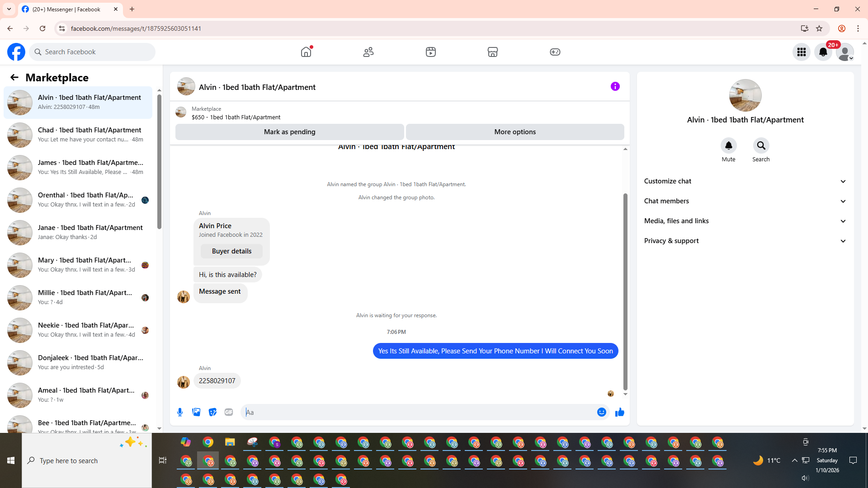Click the Aa message input field

(x=418, y=412)
